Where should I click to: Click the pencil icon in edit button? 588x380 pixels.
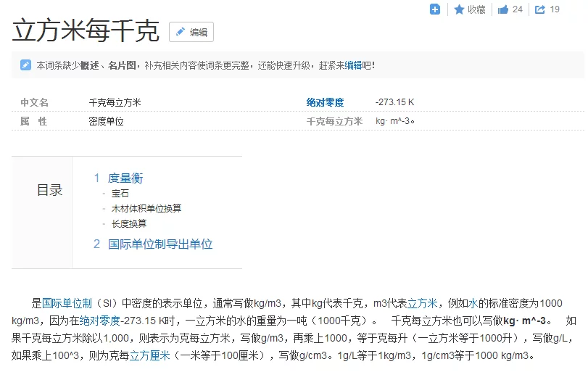click(x=181, y=32)
